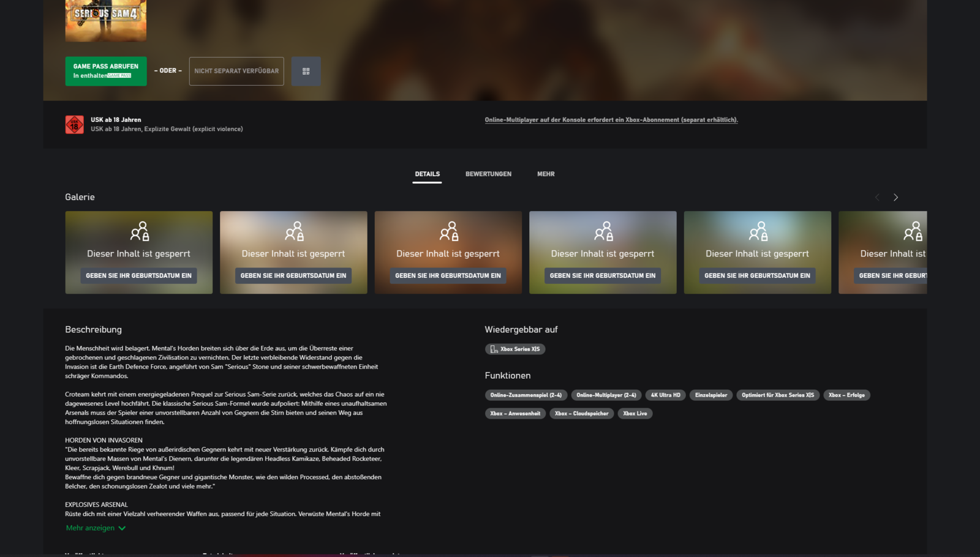The height and width of the screenshot is (557, 980).
Task: Go to previous gallery page arrow
Action: tap(877, 197)
